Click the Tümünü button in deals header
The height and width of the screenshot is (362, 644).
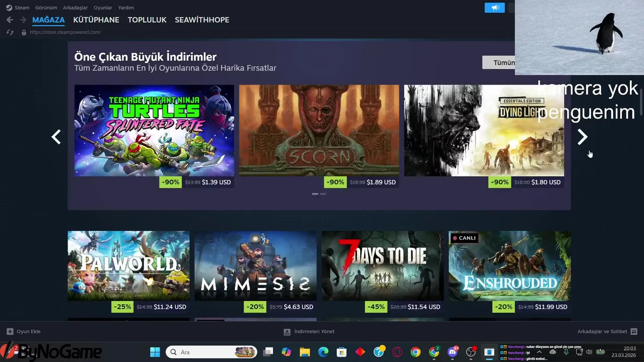pos(499,62)
